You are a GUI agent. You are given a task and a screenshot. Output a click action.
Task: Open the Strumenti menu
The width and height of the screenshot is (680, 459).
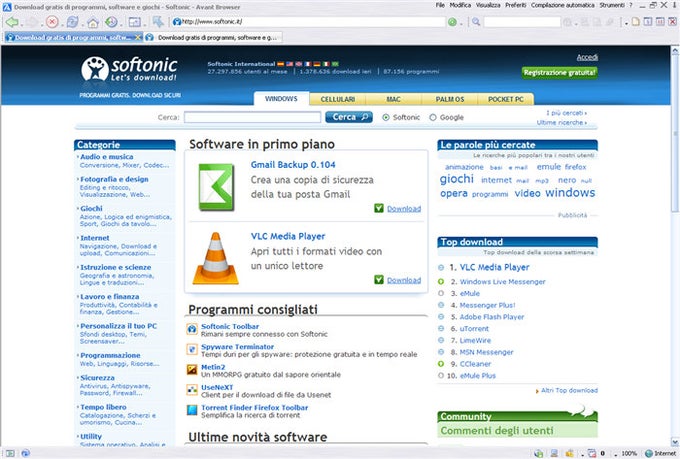click(612, 5)
